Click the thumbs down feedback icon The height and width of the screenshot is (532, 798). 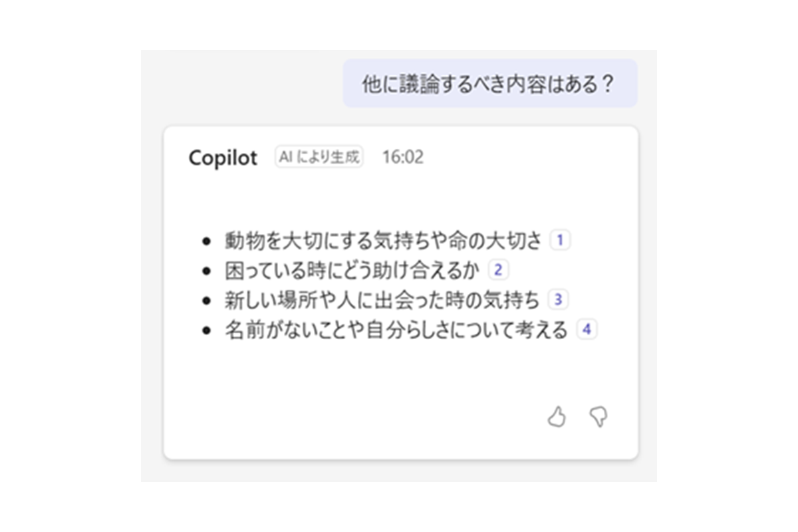point(598,418)
